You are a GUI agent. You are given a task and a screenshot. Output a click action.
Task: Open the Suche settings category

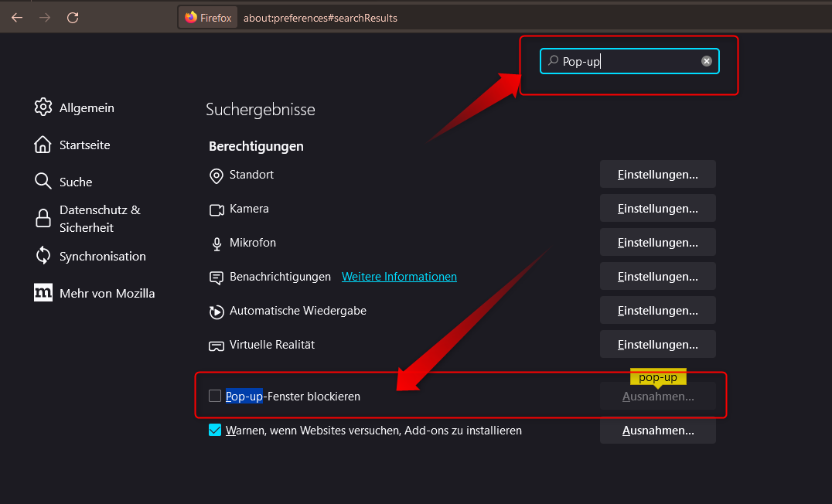coord(76,182)
